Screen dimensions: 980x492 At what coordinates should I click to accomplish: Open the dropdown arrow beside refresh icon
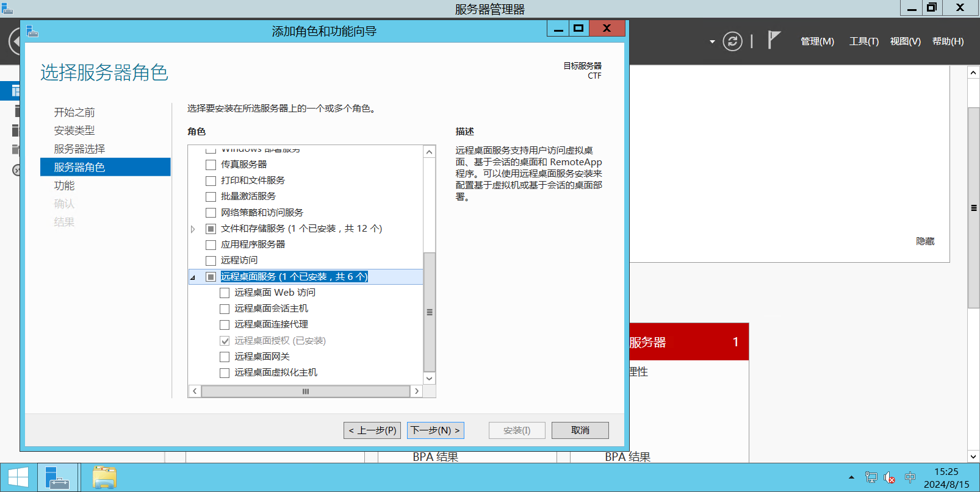point(712,41)
